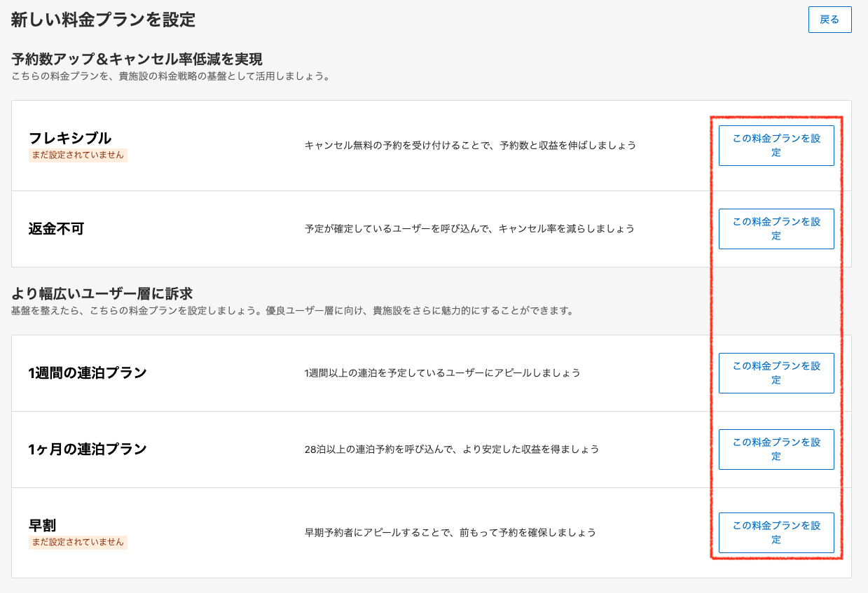
Task: Click the フレキシブル まだ設定されていません badge
Action: [78, 155]
